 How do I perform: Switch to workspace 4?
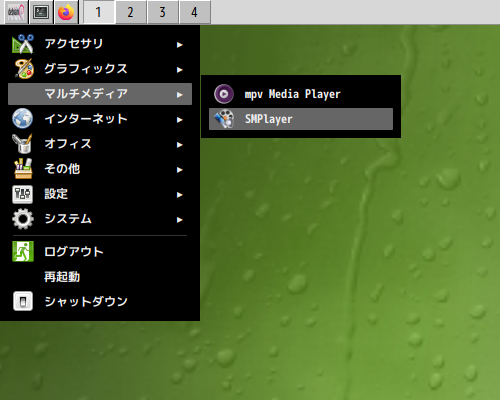click(195, 12)
